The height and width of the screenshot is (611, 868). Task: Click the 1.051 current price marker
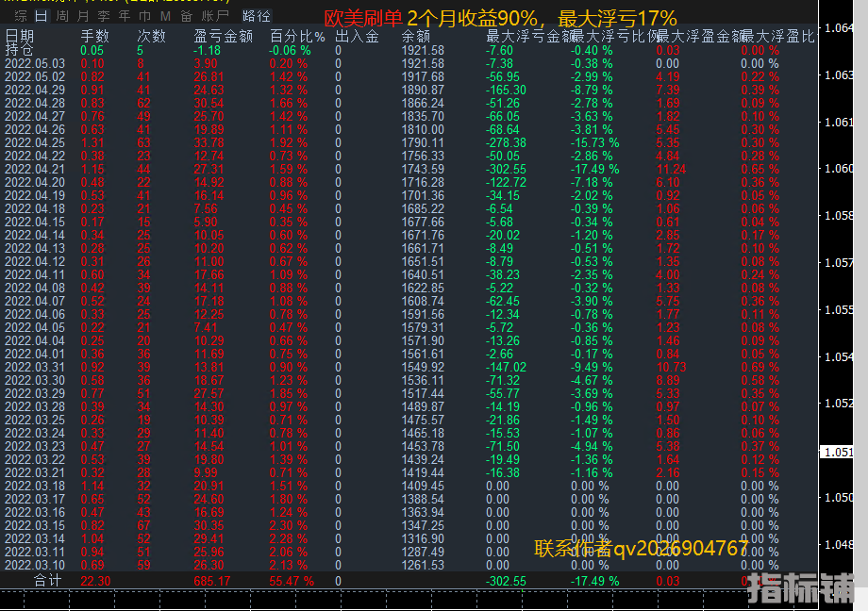click(838, 453)
